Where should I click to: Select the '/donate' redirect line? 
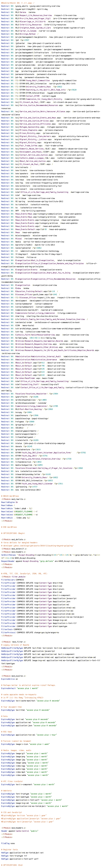pyautogui.click(x=17, y=446)
